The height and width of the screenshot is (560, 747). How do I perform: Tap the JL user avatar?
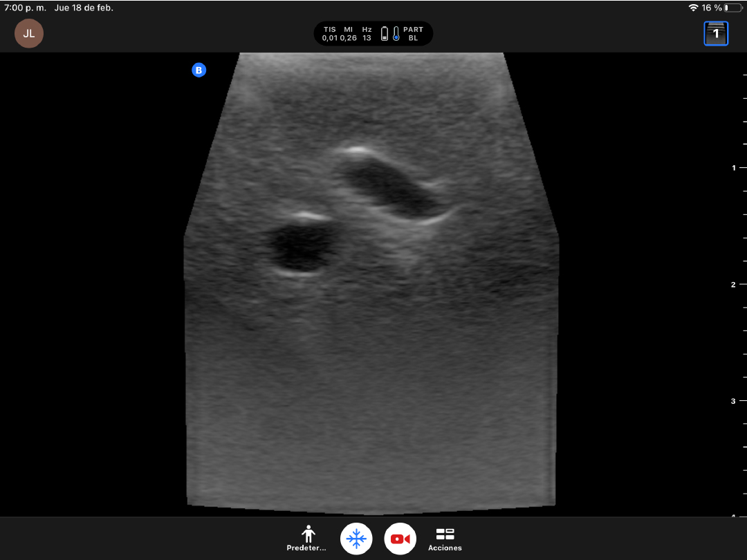29,33
